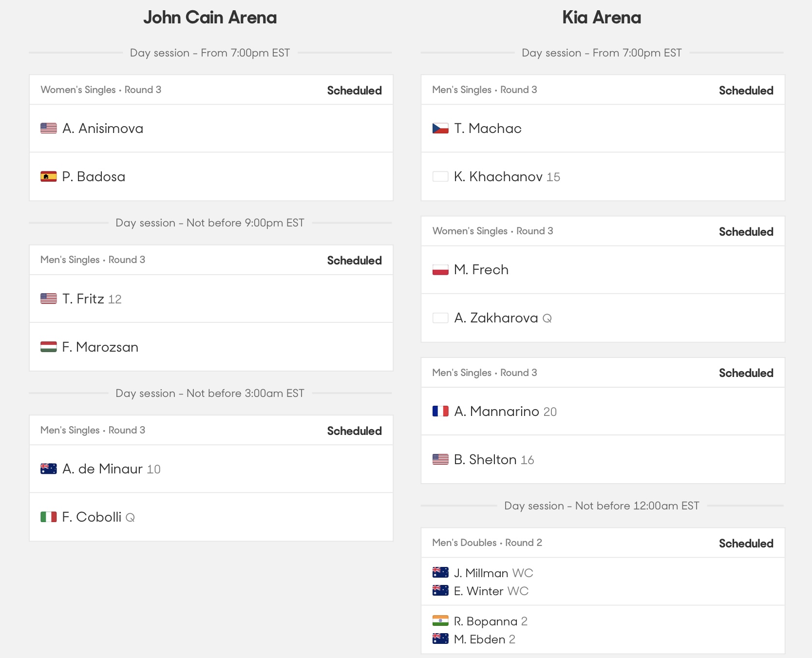Click the USA flag beside A. Anisimova
Viewport: 812px width, 658px height.
49,128
